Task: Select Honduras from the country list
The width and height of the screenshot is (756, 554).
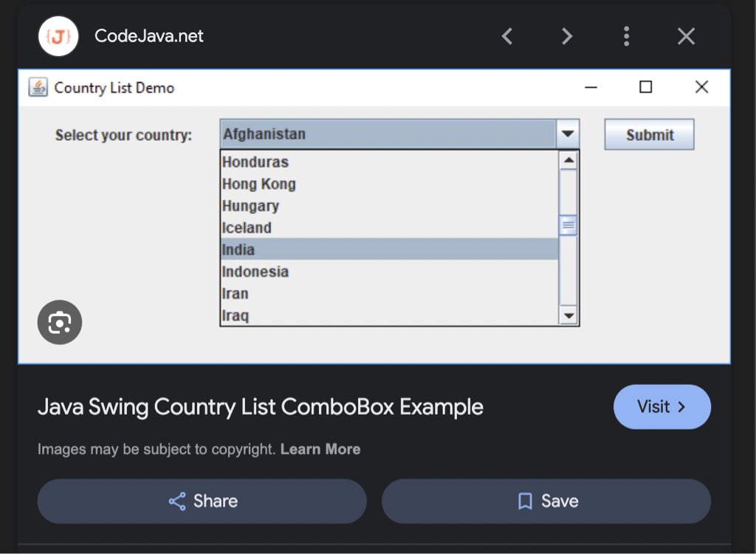Action: click(x=390, y=162)
